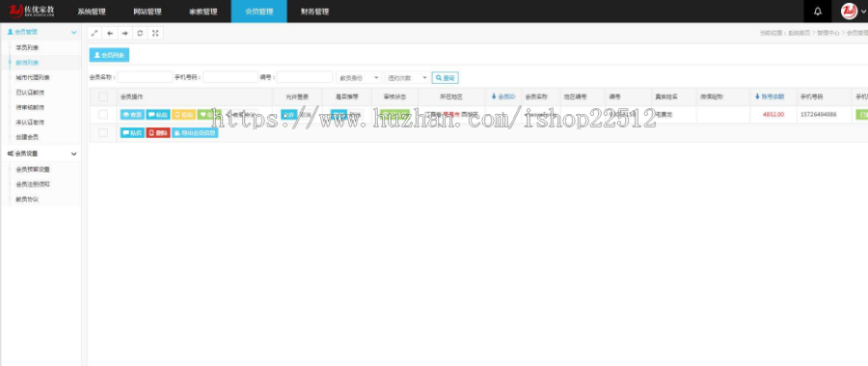The height and width of the screenshot is (366, 868).
Task: Click the bulk 私信 button in bottom row
Action: [x=132, y=133]
